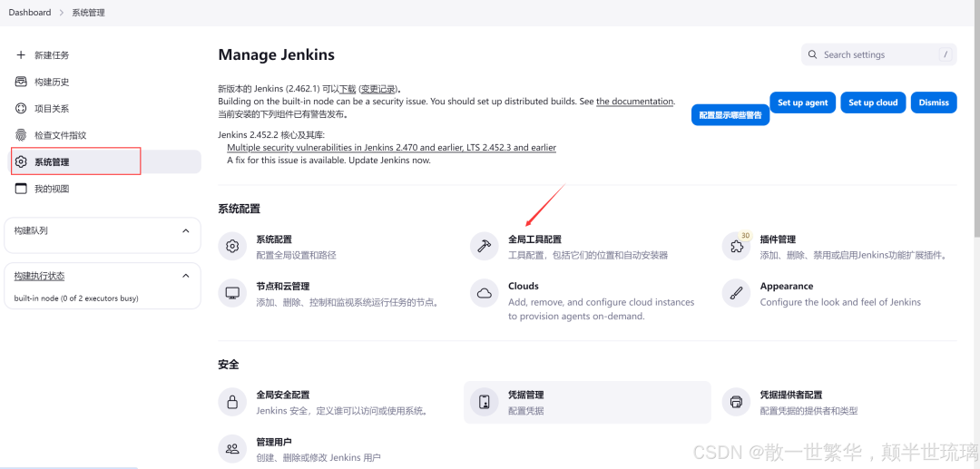Click the Manage Jenkins heading
Screen dimensions: 980x469
(276, 55)
